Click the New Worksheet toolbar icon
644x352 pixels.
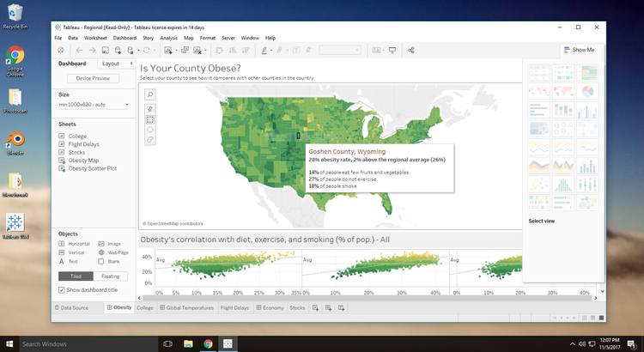click(x=168, y=50)
